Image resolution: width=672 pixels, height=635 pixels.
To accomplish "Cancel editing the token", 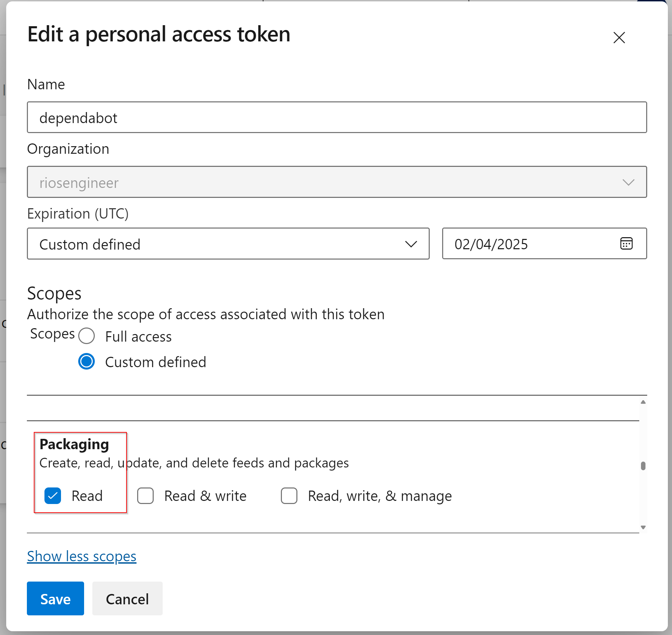I will coord(127,599).
